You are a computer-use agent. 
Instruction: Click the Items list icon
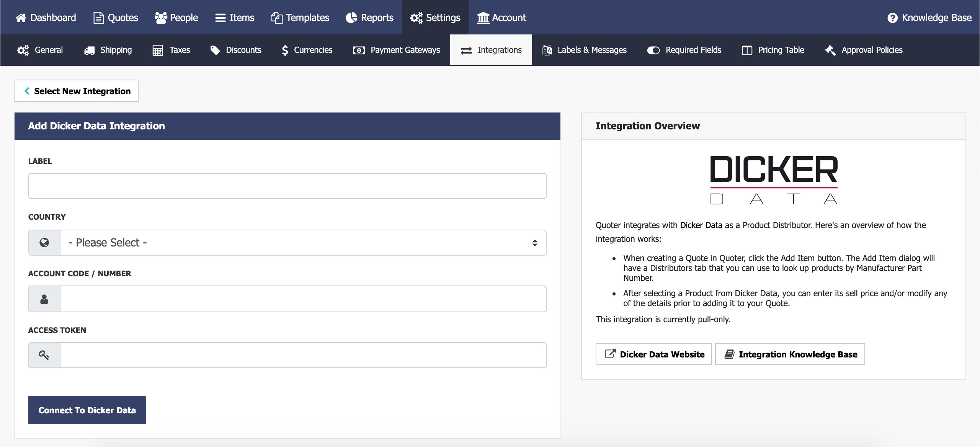220,18
